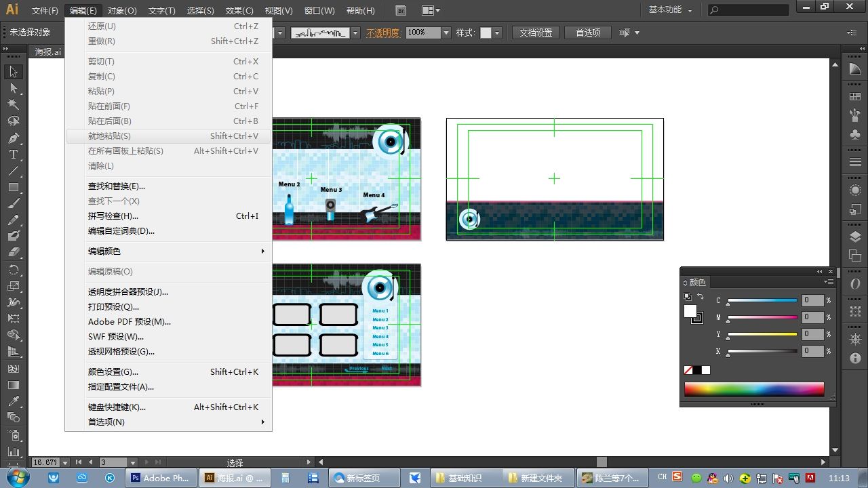Image resolution: width=868 pixels, height=488 pixels.
Task: Open the Info panel icon in dock
Action: point(855,359)
